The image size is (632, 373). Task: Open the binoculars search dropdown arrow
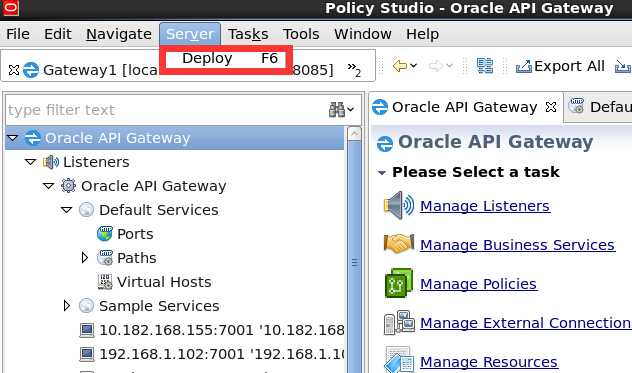click(x=351, y=109)
